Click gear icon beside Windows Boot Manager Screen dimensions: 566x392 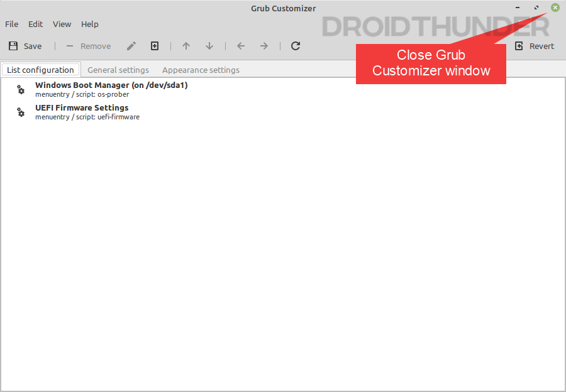click(x=21, y=90)
